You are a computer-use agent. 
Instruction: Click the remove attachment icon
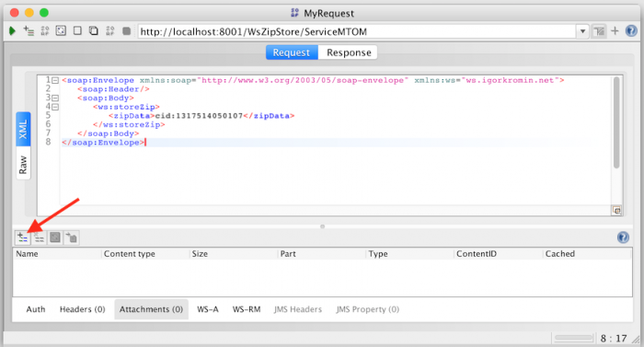point(39,237)
